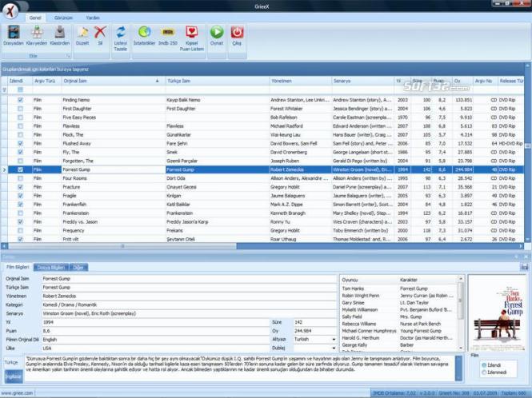This screenshot has height=398, width=532.
Task: Open the Genel ribbon tab
Action: point(35,18)
